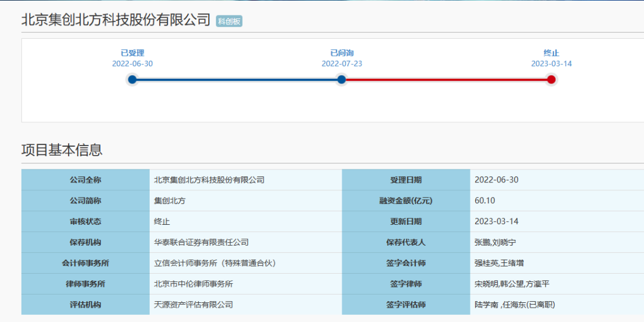Click the 已问询 stage label
The image size is (644, 322).
[x=342, y=53]
